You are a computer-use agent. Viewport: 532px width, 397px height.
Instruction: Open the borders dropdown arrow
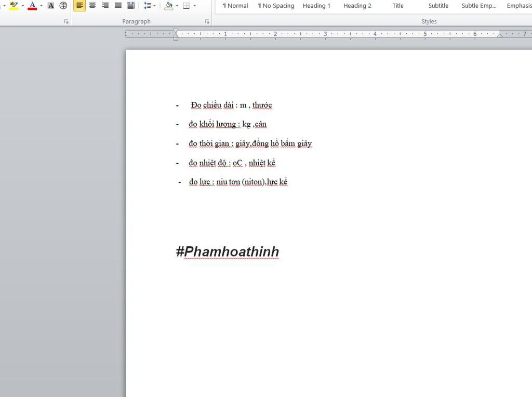click(x=195, y=6)
